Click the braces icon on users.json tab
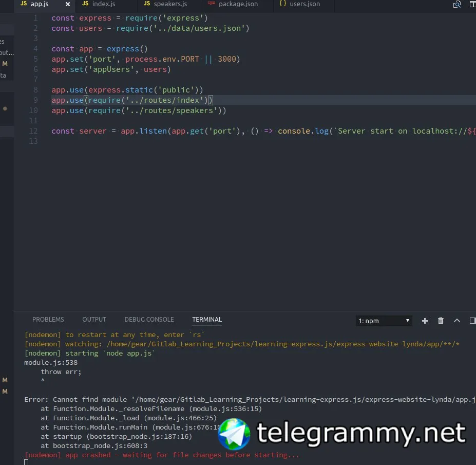The width and height of the screenshot is (476, 465). [x=282, y=4]
